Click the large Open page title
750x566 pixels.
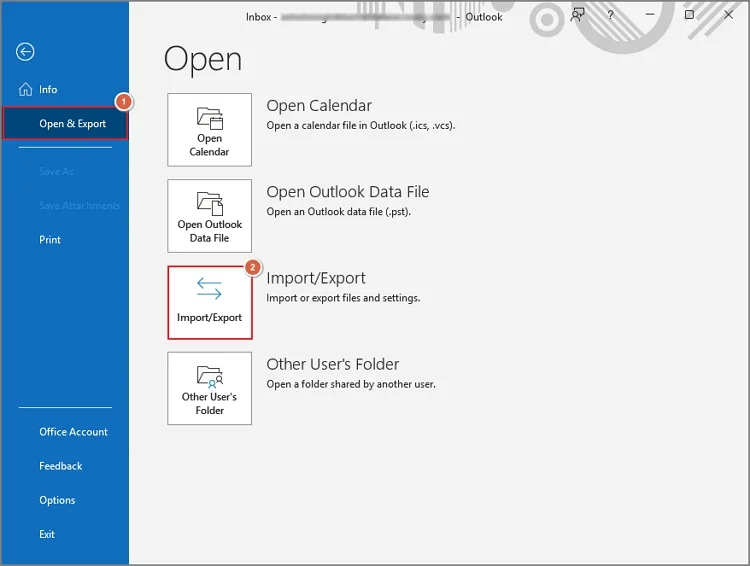tap(203, 60)
